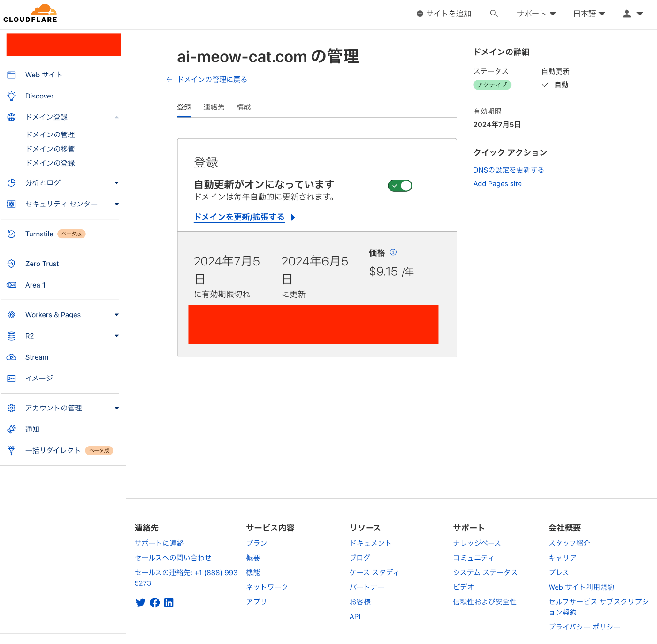Screen dimensions: 657x644
Task: Click the R2 database icon
Action: pyautogui.click(x=11, y=336)
